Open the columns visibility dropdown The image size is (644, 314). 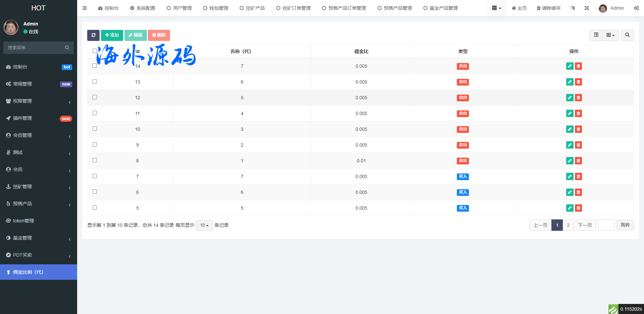(610, 35)
